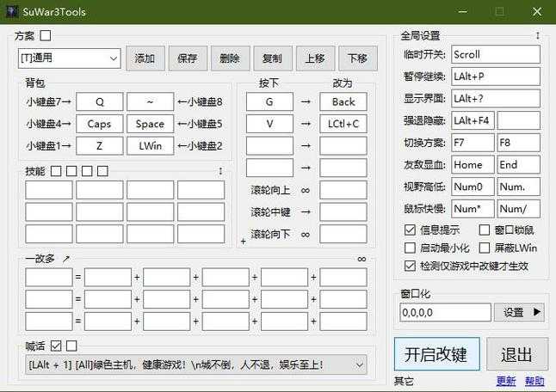Click the 显示界面 field with LAlt+?
This screenshot has height=392, width=556.
tap(496, 99)
